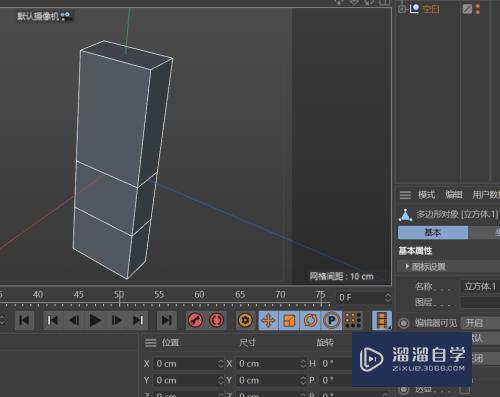Click the size Y 0 cm field

[x=268, y=380]
